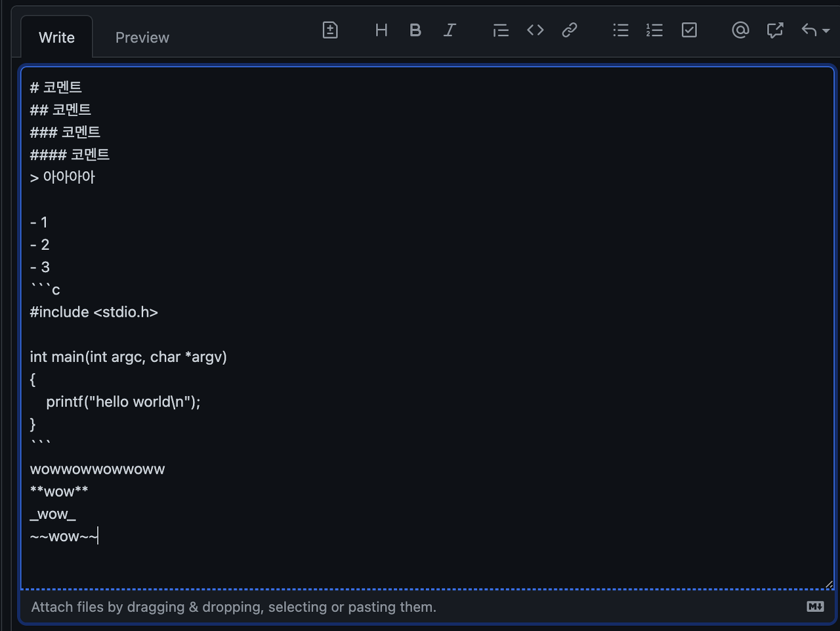This screenshot has height=631, width=840.
Task: Click the printf hello world line
Action: 123,402
